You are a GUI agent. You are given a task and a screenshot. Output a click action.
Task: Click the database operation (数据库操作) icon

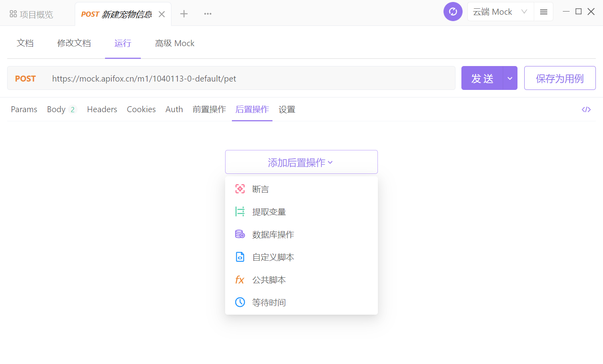[x=240, y=234]
